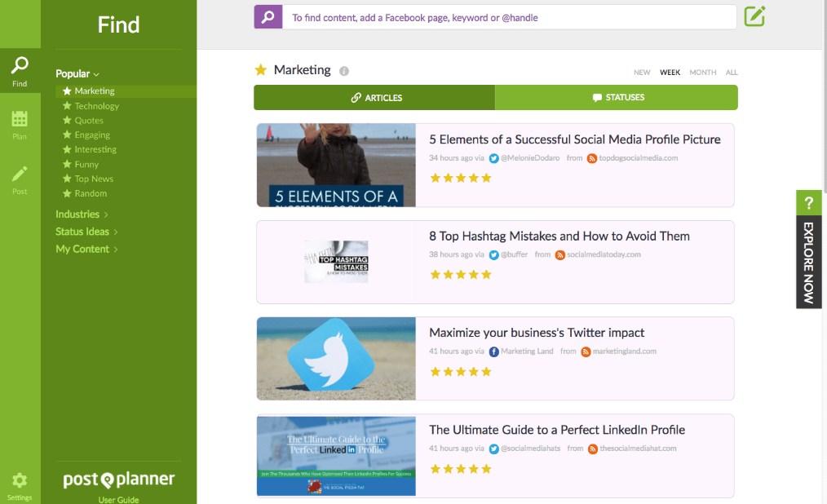827x504 pixels.
Task: Click the purple search magnifier icon
Action: point(268,17)
